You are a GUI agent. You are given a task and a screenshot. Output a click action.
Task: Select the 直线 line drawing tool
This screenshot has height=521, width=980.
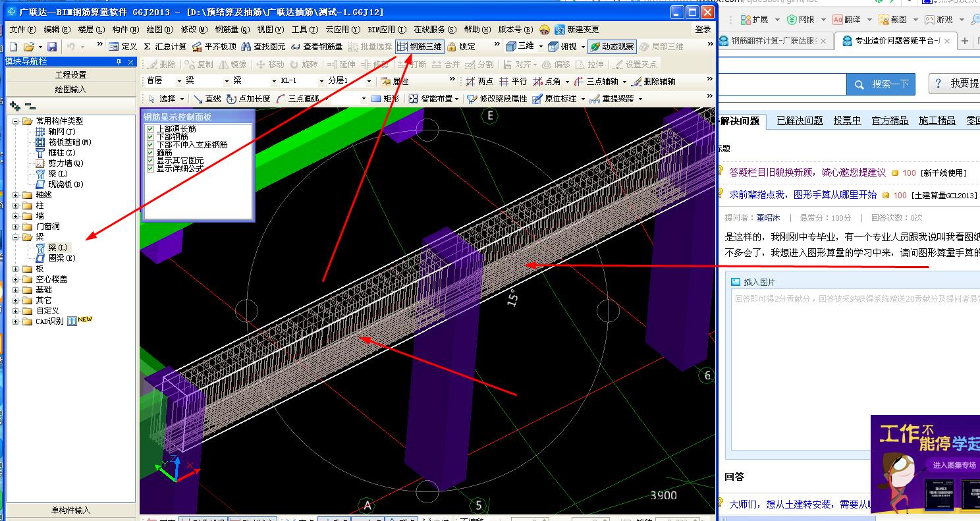click(x=207, y=99)
